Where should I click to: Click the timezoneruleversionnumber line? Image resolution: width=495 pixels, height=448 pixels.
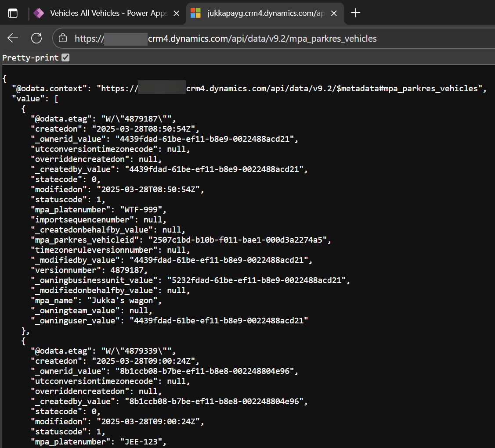coord(111,250)
